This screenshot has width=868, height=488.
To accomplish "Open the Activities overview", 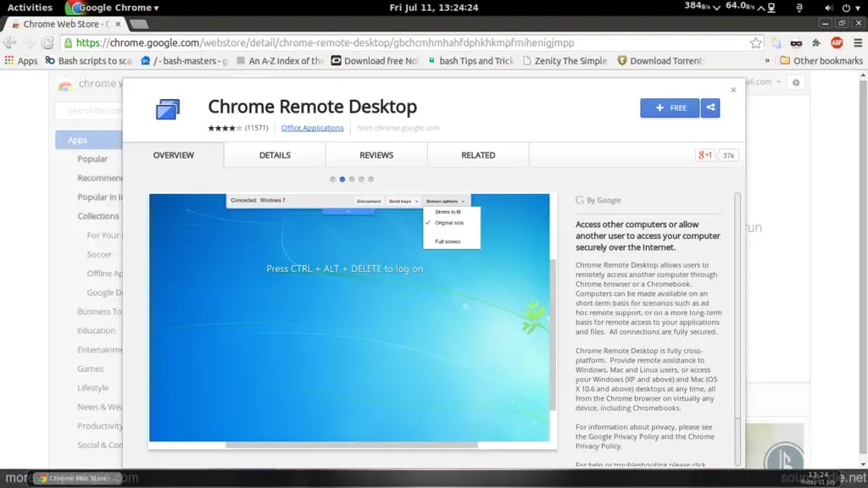I will tap(30, 8).
